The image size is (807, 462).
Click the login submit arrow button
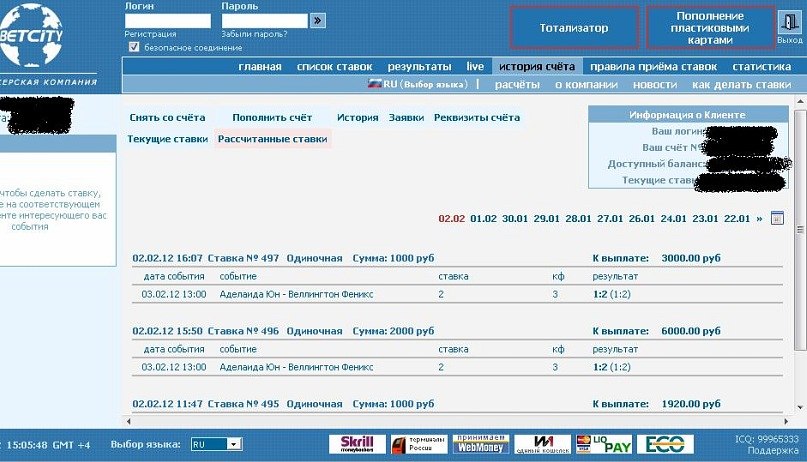pyautogui.click(x=318, y=21)
